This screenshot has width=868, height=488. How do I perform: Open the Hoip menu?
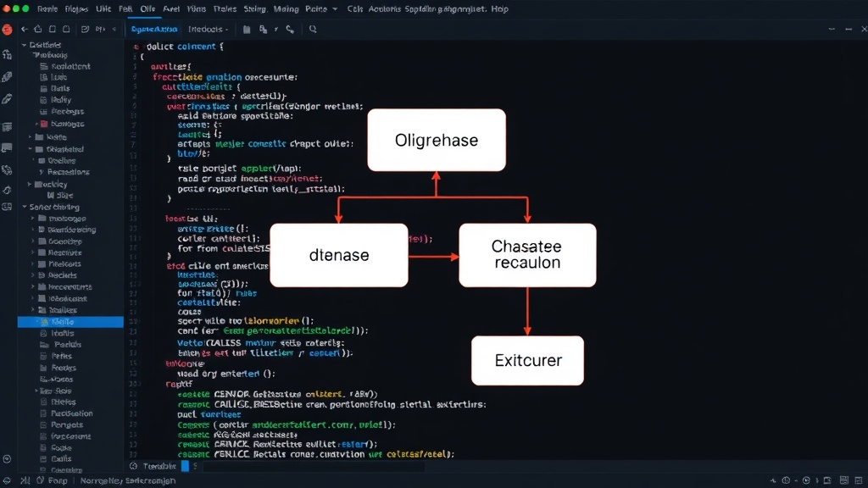coord(499,8)
